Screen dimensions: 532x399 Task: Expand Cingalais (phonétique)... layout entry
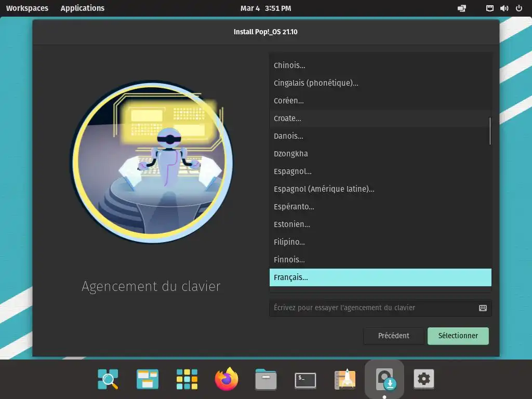pos(380,83)
